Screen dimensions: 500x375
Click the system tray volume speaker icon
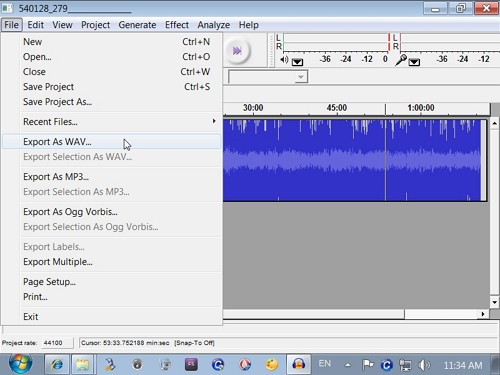click(x=424, y=365)
